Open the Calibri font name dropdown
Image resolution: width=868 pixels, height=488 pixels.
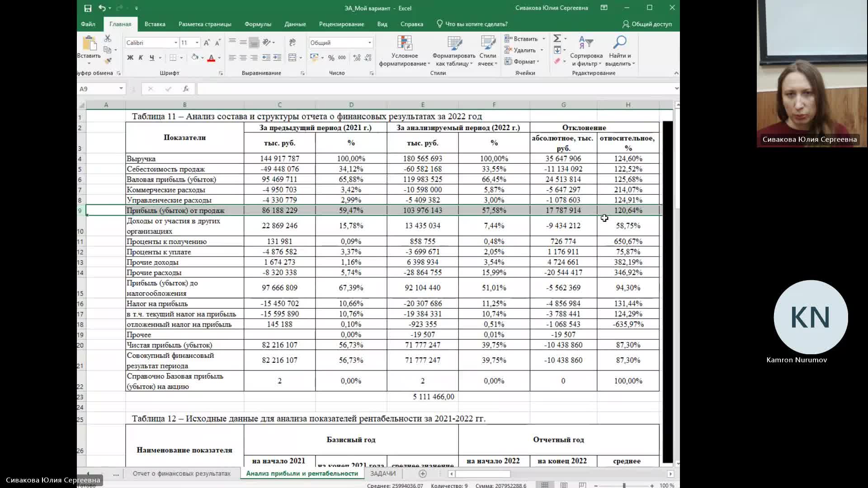tap(176, 42)
